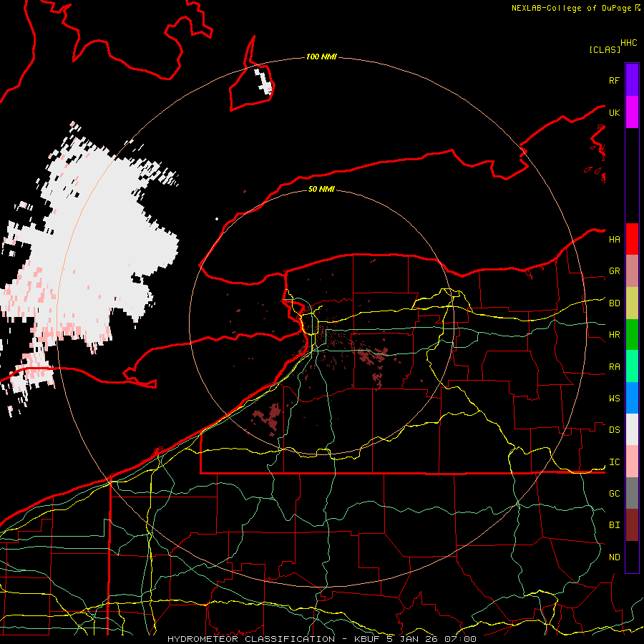
Task: Click the RA legend label
Action: click(x=614, y=367)
